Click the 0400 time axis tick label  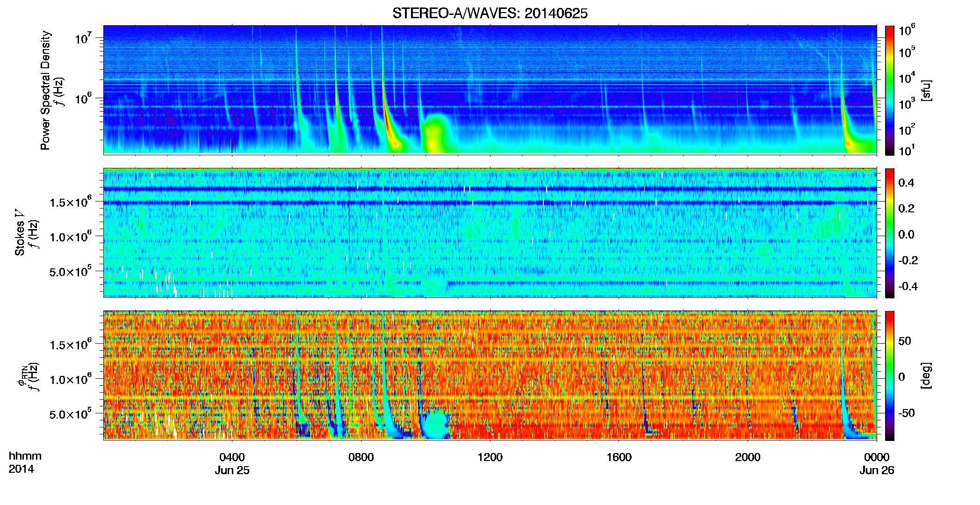pos(232,457)
